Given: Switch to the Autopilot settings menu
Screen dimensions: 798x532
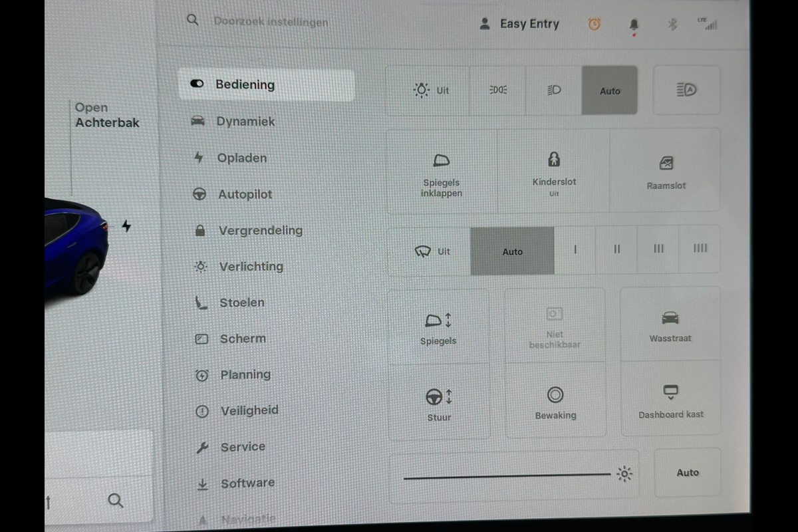Looking at the screenshot, I should 245,194.
